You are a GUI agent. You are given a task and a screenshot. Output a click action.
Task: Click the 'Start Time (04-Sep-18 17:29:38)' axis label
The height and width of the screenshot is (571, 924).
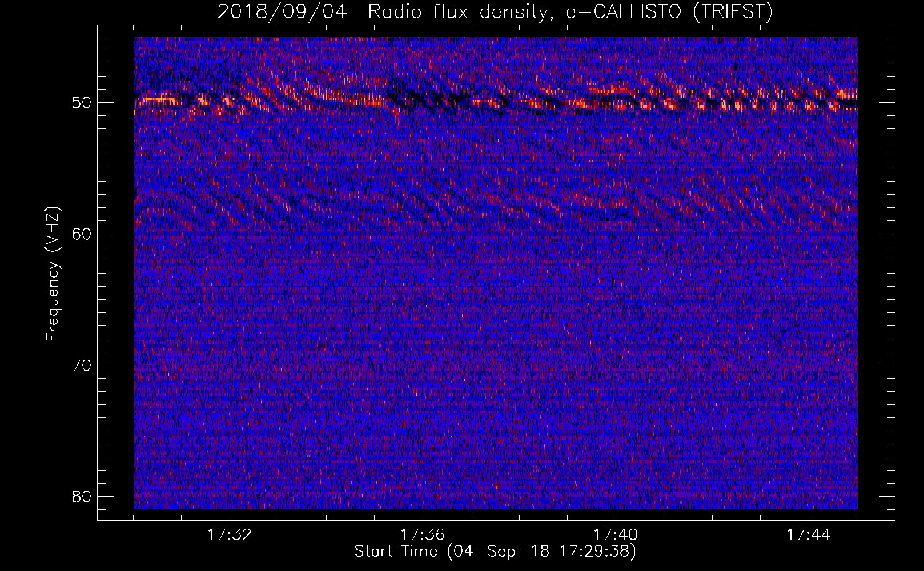(495, 552)
